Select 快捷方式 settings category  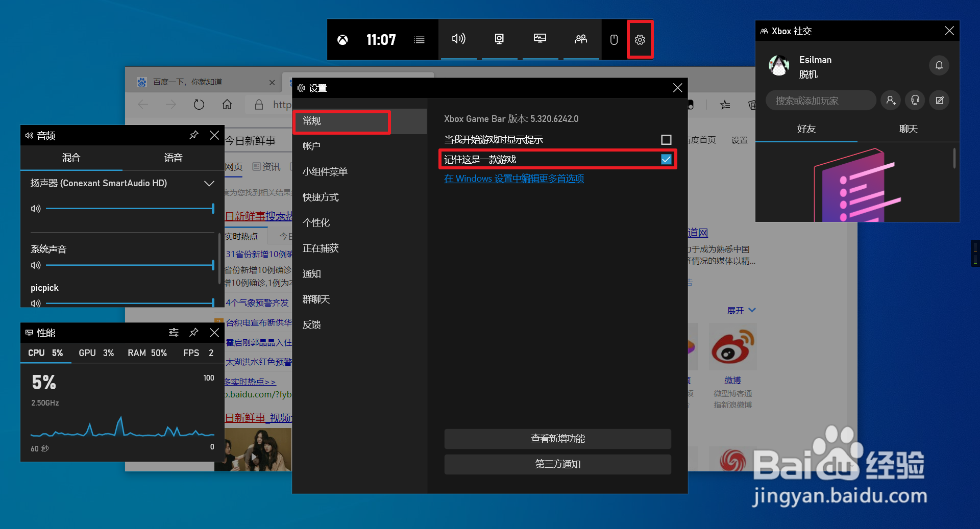(360, 197)
